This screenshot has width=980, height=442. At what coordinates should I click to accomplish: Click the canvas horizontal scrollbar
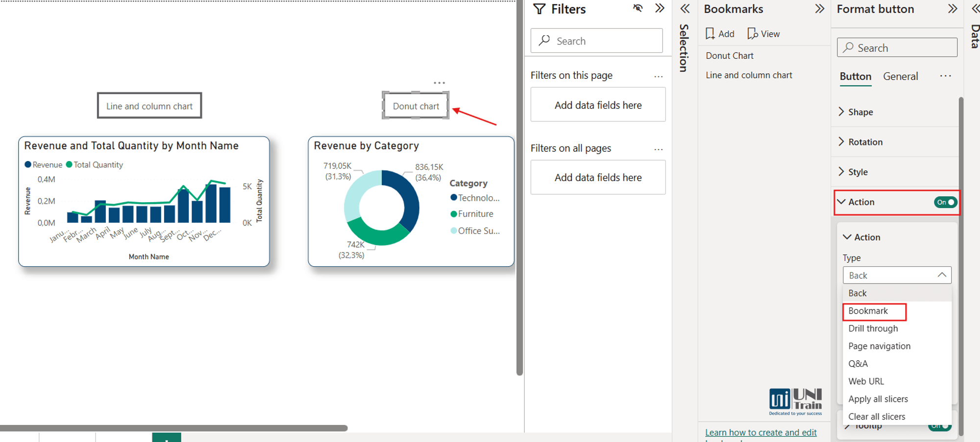173,428
